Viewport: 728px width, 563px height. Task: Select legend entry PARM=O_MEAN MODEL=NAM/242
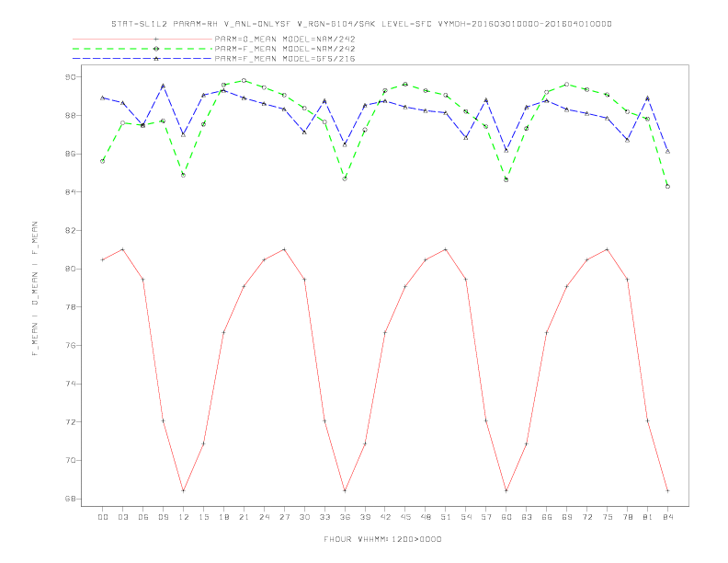click(x=285, y=39)
